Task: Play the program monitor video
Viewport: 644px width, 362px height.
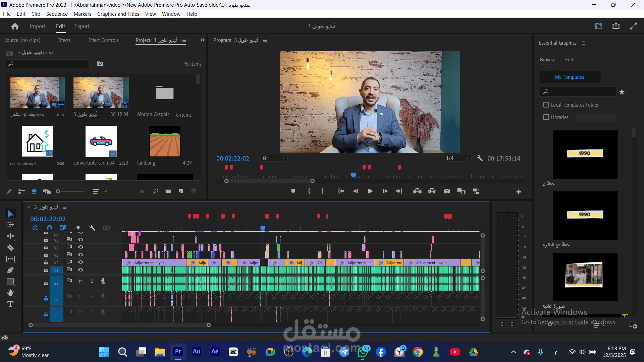Action: click(x=370, y=191)
